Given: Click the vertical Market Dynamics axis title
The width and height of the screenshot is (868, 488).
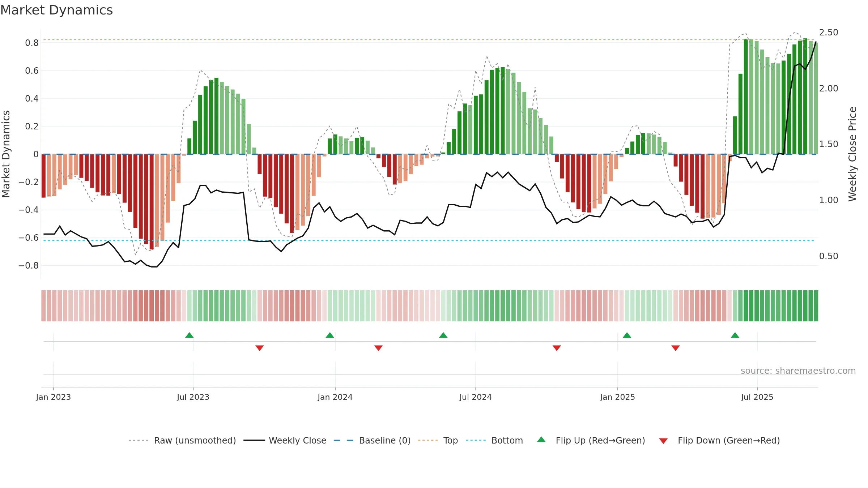Looking at the screenshot, I should click(6, 154).
